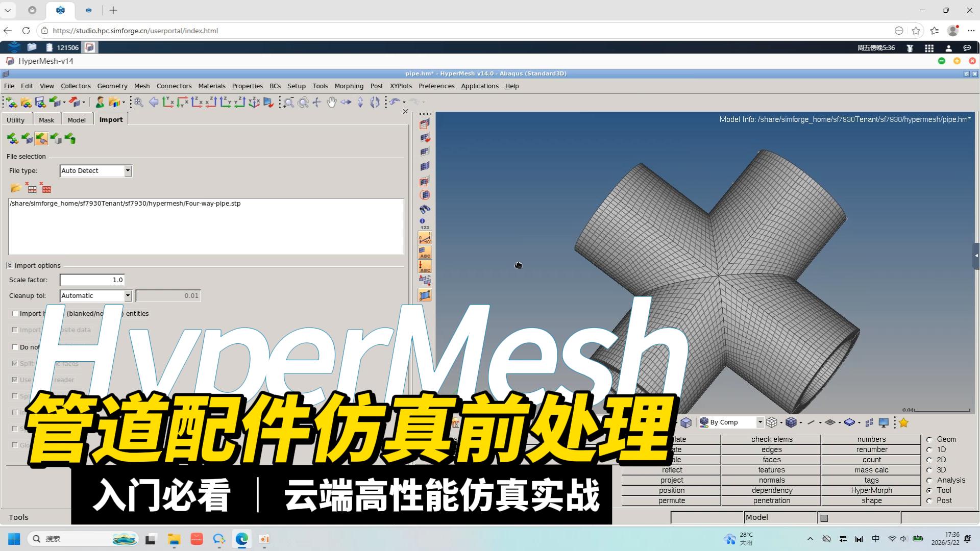980x551 pixels.
Task: Click the Fit view magnifier icon
Action: (x=138, y=103)
